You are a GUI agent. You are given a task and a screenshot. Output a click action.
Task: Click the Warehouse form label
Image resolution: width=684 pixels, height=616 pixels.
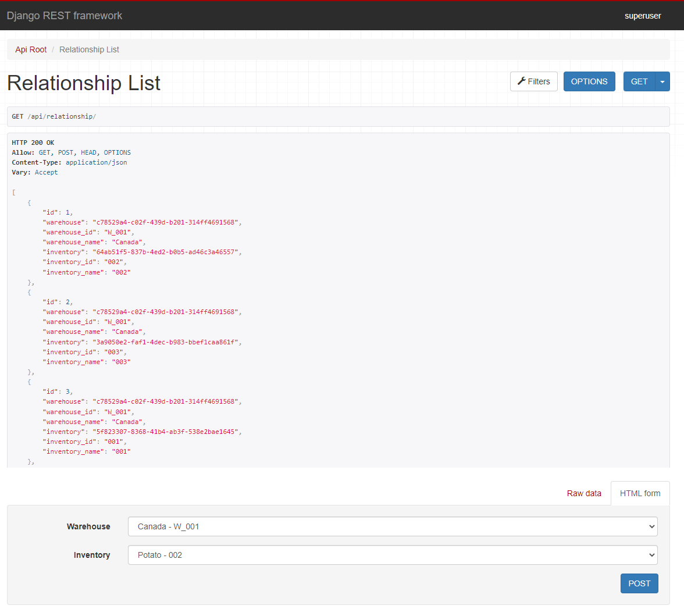click(88, 526)
